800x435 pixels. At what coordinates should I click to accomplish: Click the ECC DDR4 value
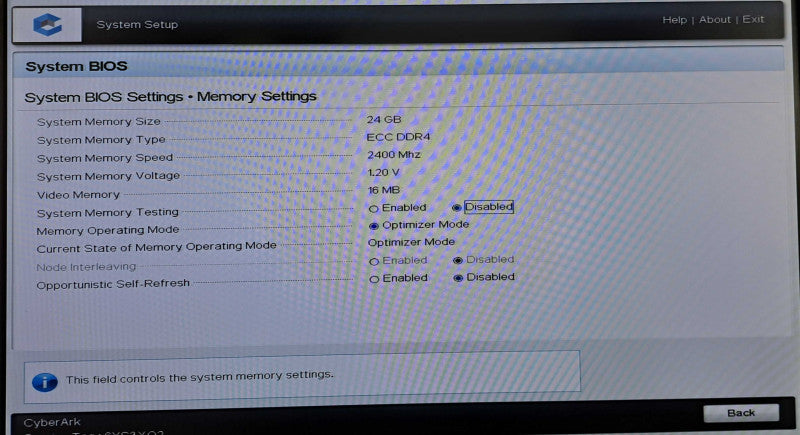point(398,137)
